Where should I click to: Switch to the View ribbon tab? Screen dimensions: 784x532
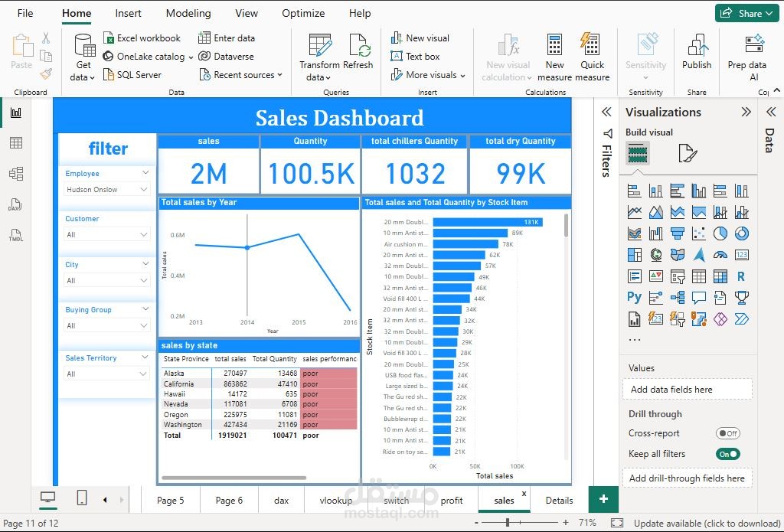tap(247, 14)
